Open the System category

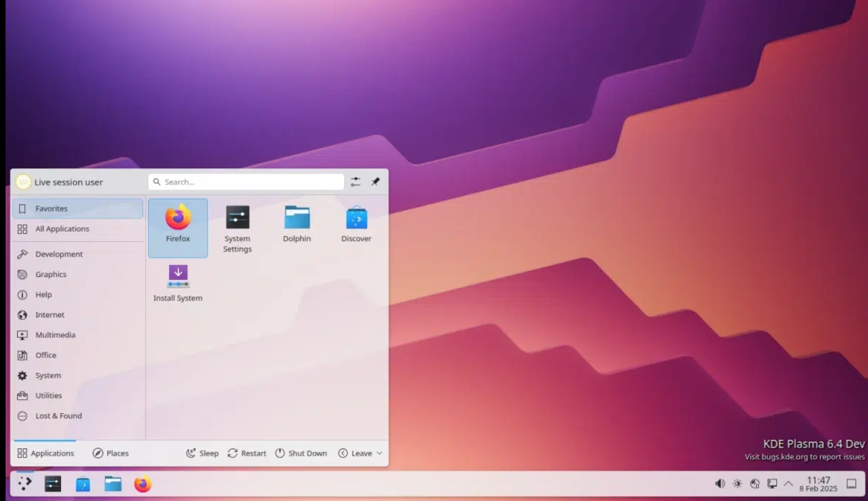(78, 376)
